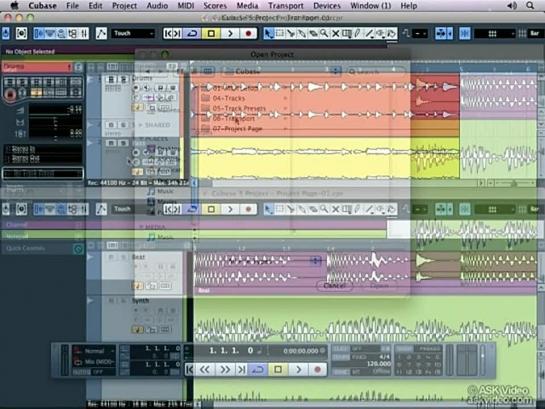Toggle Autoscroll in the main toolbar
Image resolution: width=545 pixels, height=409 pixels.
[x=441, y=33]
